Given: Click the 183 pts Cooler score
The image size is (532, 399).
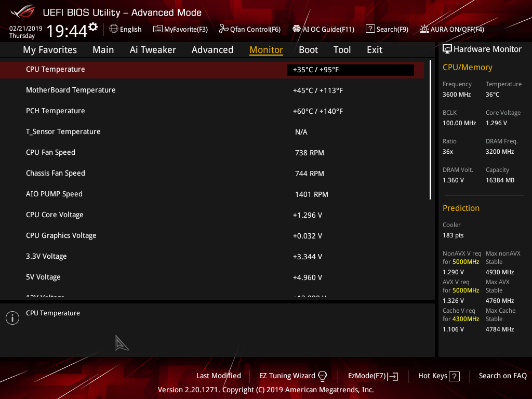Looking at the screenshot, I should [453, 235].
